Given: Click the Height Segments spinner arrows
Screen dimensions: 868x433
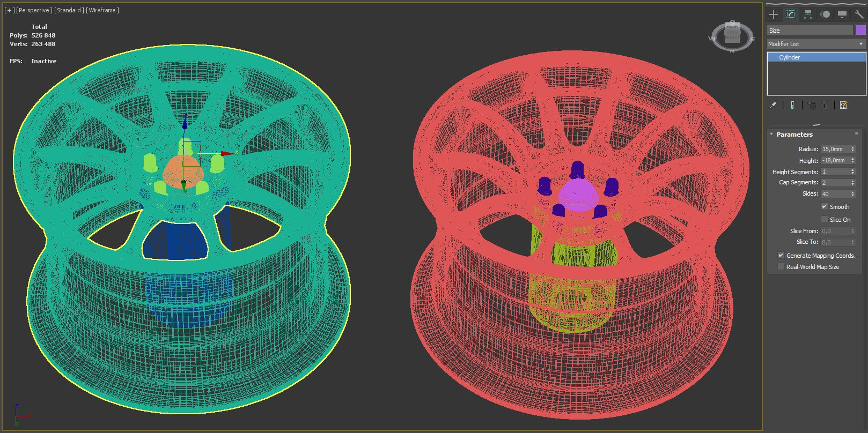Looking at the screenshot, I should point(852,171).
